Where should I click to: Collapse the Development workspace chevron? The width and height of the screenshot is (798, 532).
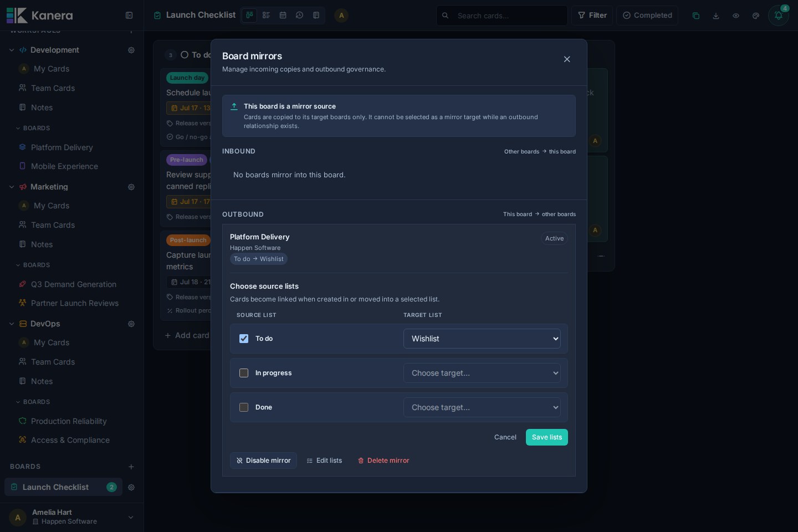point(12,50)
